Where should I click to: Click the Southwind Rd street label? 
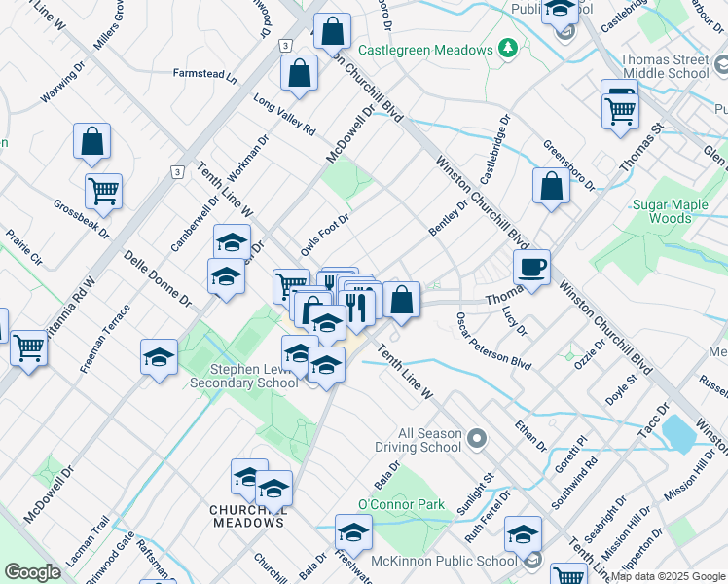pyautogui.click(x=574, y=483)
